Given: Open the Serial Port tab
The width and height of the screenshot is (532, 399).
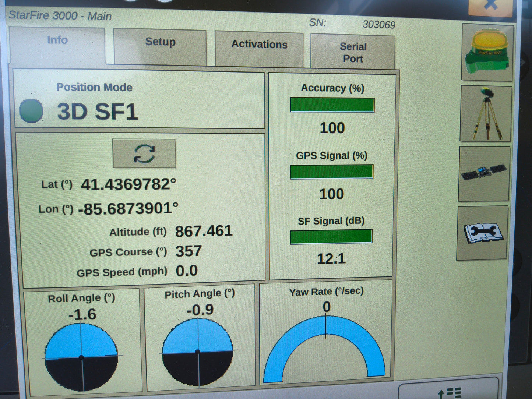Looking at the screenshot, I should 353,52.
